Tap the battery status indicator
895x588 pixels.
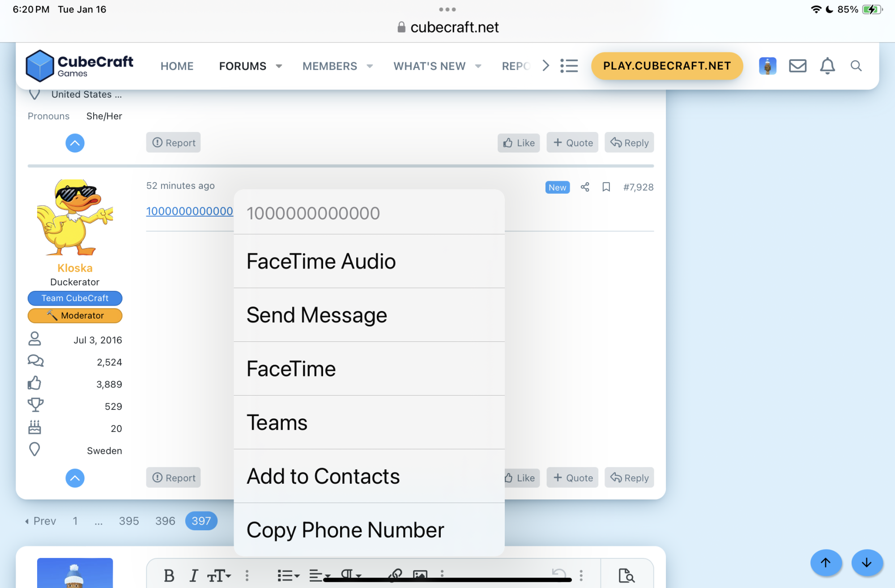(872, 9)
